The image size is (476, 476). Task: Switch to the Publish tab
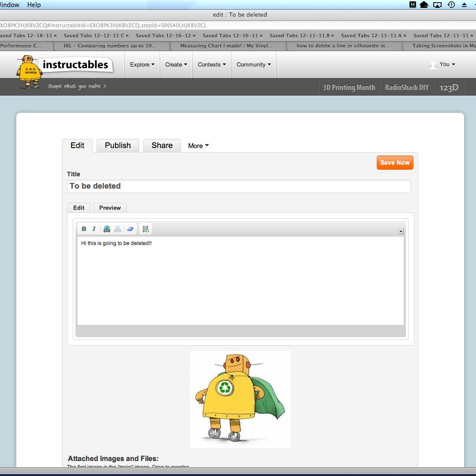(x=117, y=145)
